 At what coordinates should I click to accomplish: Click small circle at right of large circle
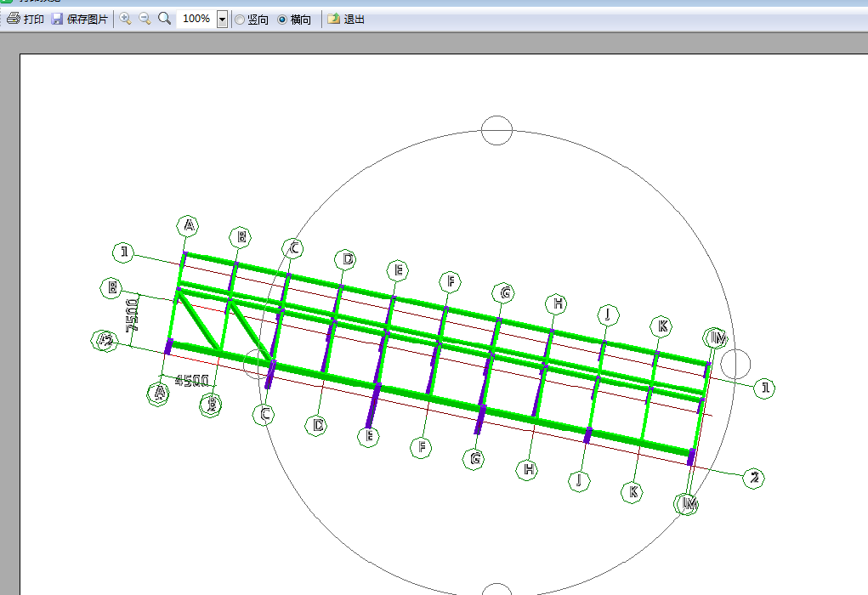[x=735, y=364]
